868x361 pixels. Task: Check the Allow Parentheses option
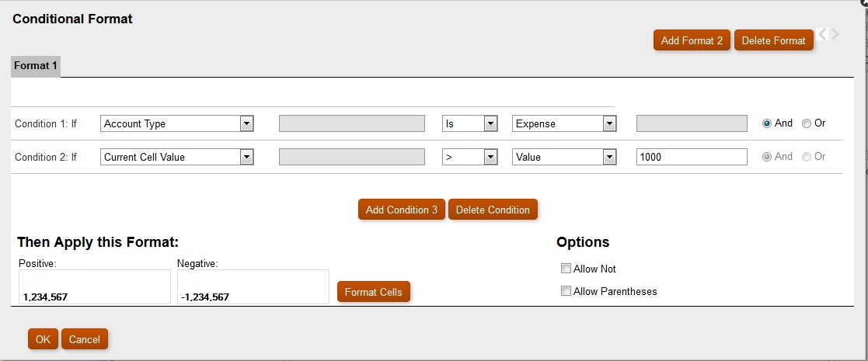click(x=566, y=291)
